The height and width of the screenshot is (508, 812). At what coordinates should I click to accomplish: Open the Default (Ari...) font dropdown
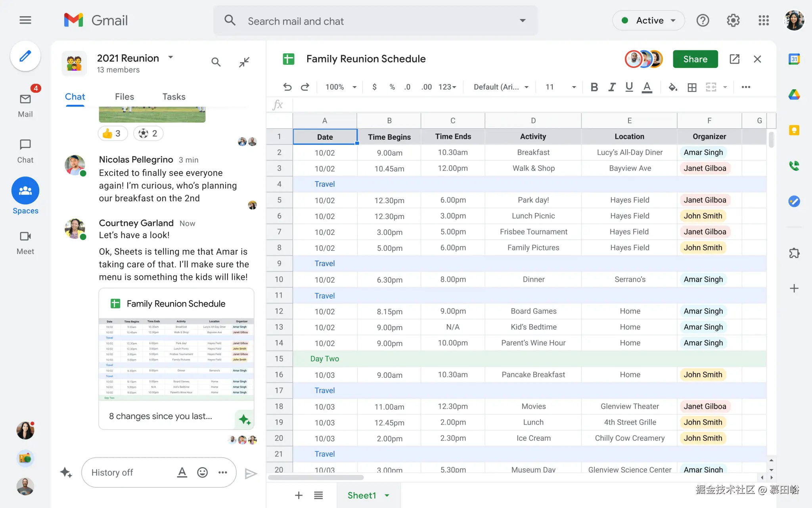tap(501, 87)
